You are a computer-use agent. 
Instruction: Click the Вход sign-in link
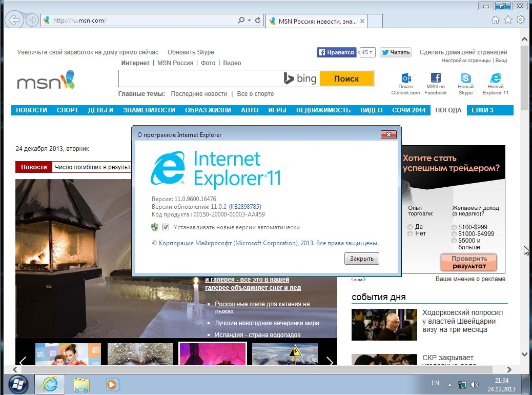501,61
